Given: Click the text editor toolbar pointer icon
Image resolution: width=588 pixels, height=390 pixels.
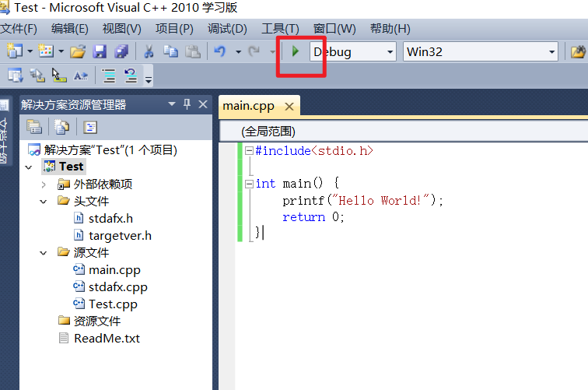Looking at the screenshot, I should 59,75.
